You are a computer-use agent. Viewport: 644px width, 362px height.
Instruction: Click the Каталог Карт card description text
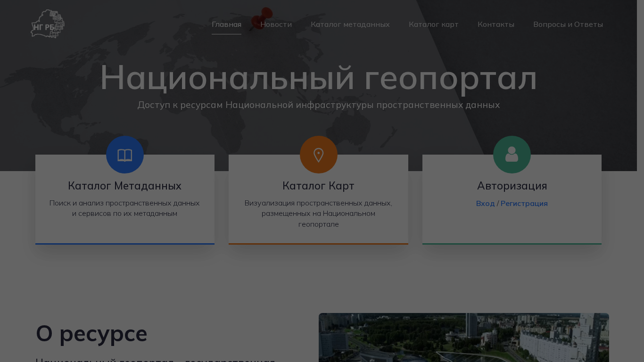[x=319, y=214]
